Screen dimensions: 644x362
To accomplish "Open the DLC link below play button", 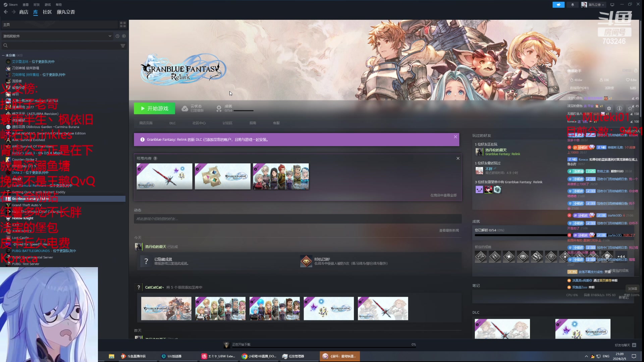I will pyautogui.click(x=172, y=123).
